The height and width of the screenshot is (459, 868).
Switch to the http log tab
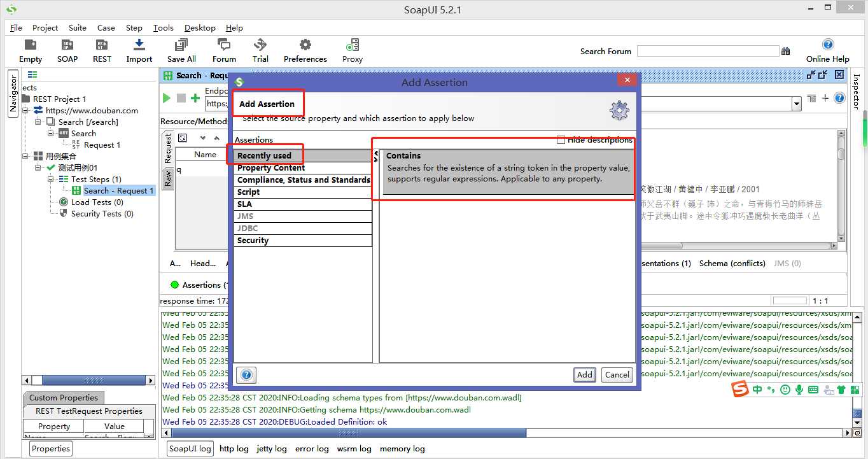[x=234, y=449]
